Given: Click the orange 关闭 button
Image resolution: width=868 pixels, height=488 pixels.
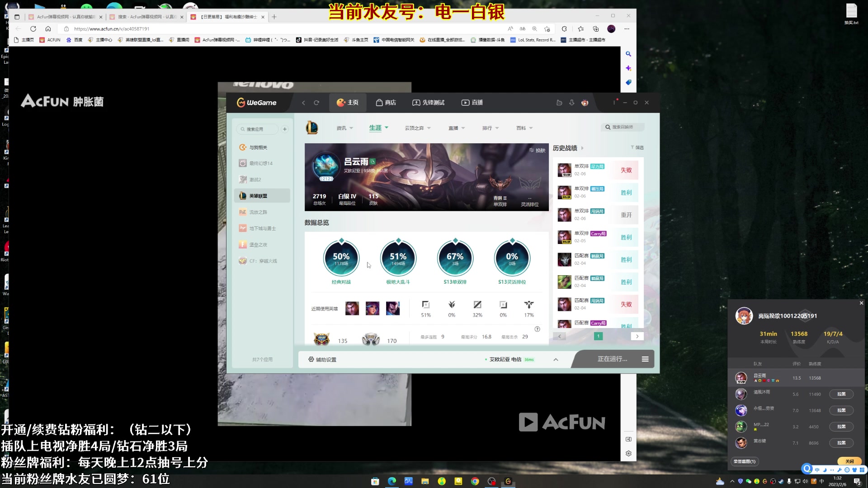Looking at the screenshot, I should click(x=849, y=461).
